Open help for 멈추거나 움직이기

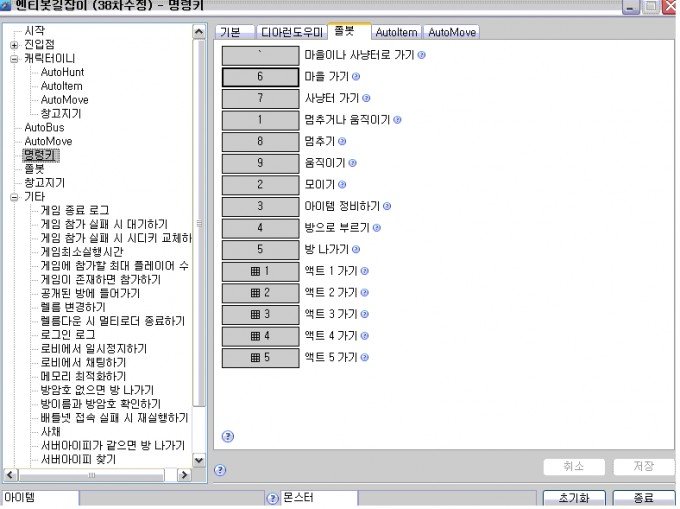point(397,120)
